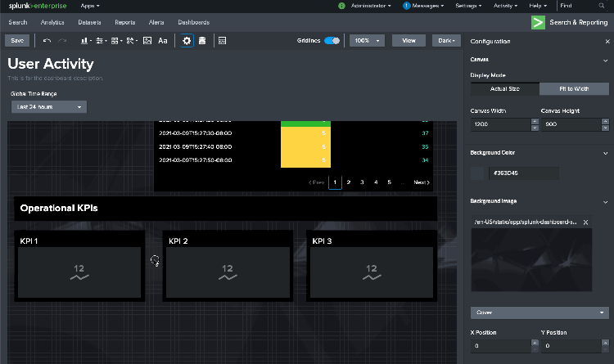Image resolution: width=614 pixels, height=364 pixels.
Task: Open the Configuration gear icon
Action: 187,40
